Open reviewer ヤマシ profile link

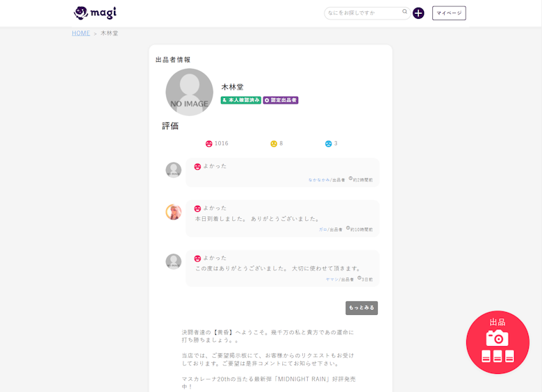coord(331,279)
